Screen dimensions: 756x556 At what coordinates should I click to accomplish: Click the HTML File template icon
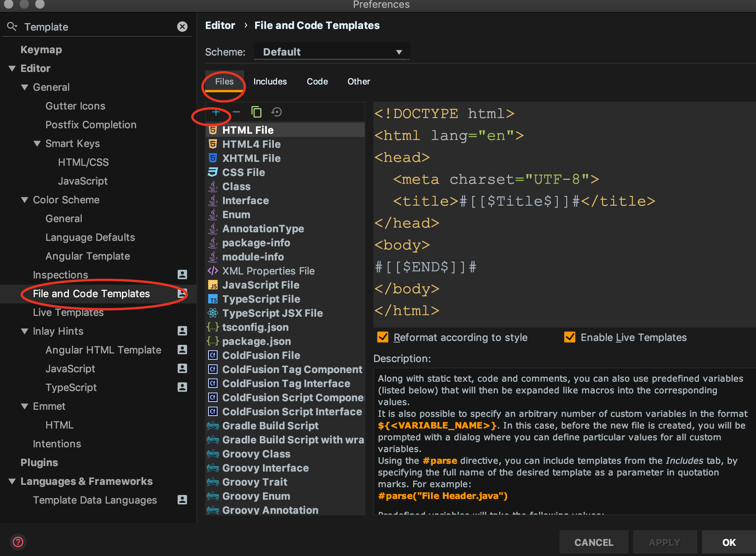tap(213, 130)
